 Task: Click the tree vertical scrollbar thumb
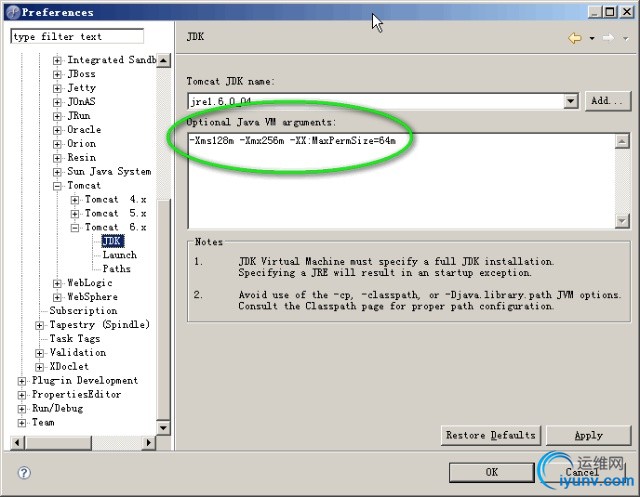tap(163, 310)
